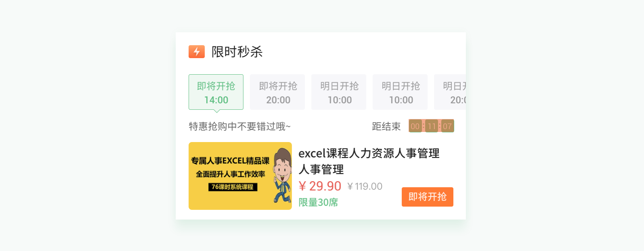
Task: Click the countdown minutes box showing 11
Action: pos(432,126)
